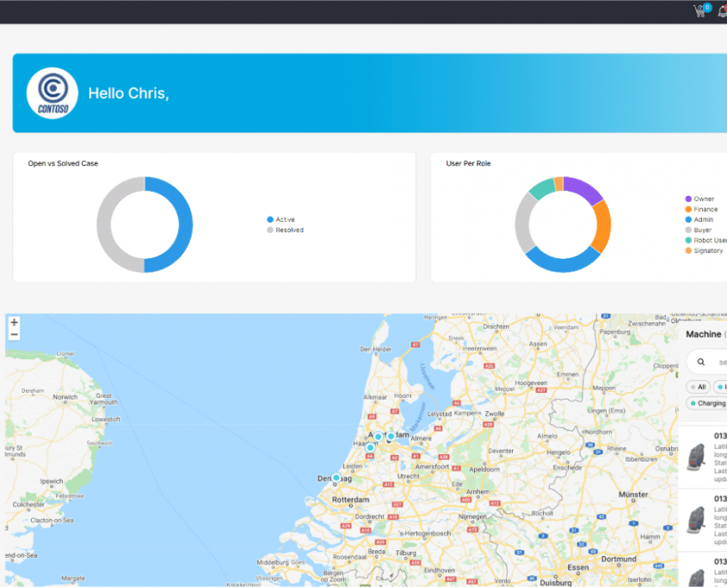Screen dimensions: 727x588
Task: Select the map marker near Den Haag
Action: coord(336,477)
